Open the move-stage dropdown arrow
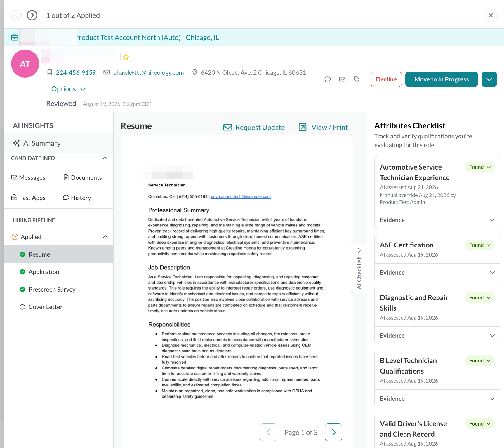The height and width of the screenshot is (448, 504). tap(489, 79)
